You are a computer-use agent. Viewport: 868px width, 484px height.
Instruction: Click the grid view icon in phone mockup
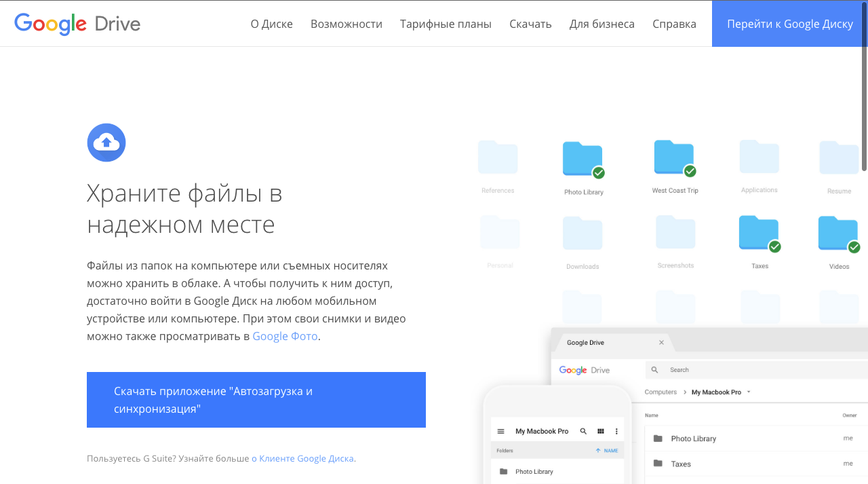point(601,432)
